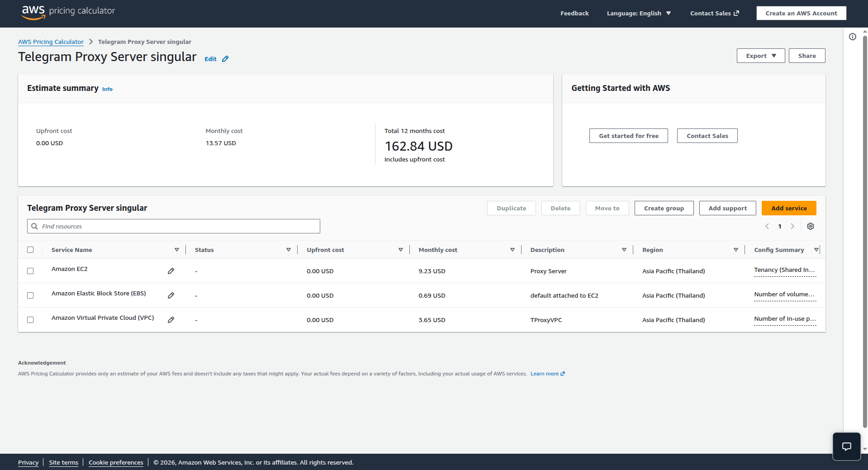This screenshot has height=470, width=868.
Task: Click the Add service button
Action: click(x=789, y=208)
